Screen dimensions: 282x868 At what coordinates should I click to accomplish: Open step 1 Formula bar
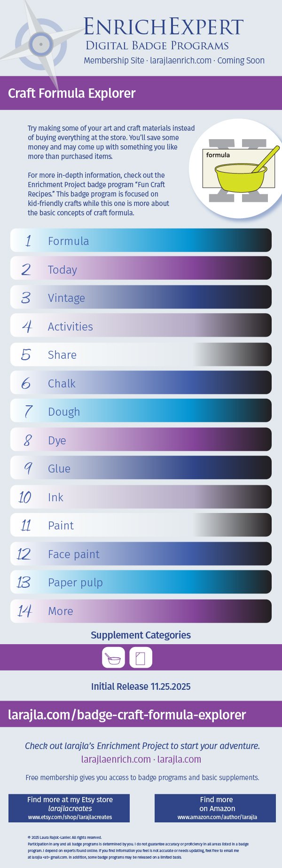141,240
